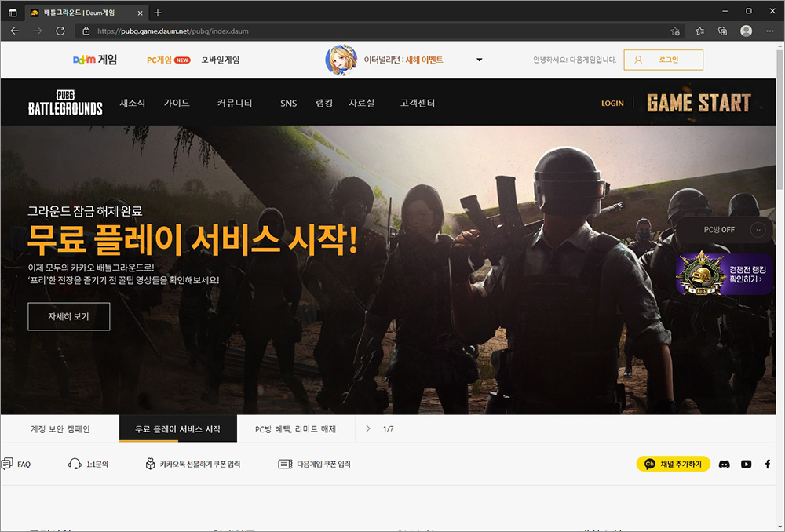
Task: Click the 1/7 banner page counter
Action: (388, 429)
